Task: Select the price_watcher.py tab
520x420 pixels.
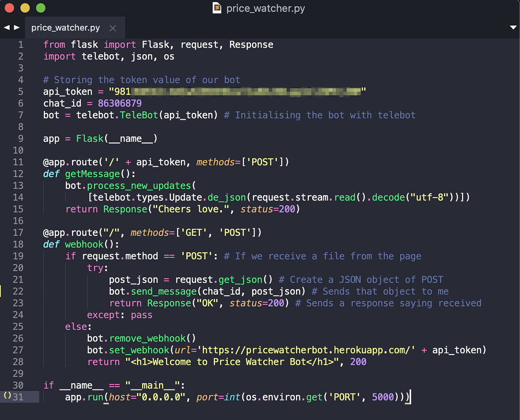Action: (x=65, y=27)
